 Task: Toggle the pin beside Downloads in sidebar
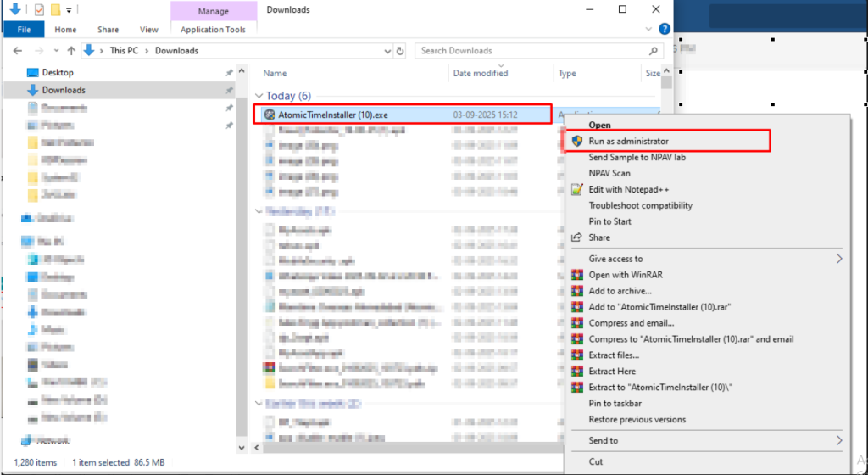[229, 90]
